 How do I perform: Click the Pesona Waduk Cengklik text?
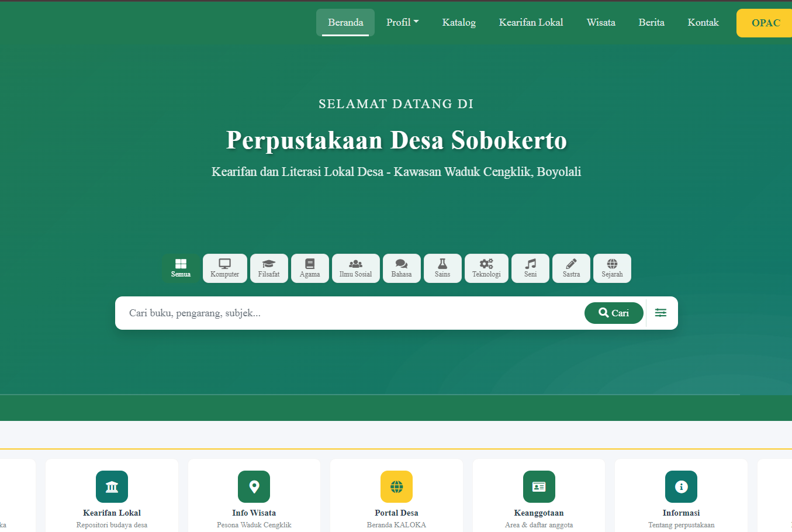[254, 525]
